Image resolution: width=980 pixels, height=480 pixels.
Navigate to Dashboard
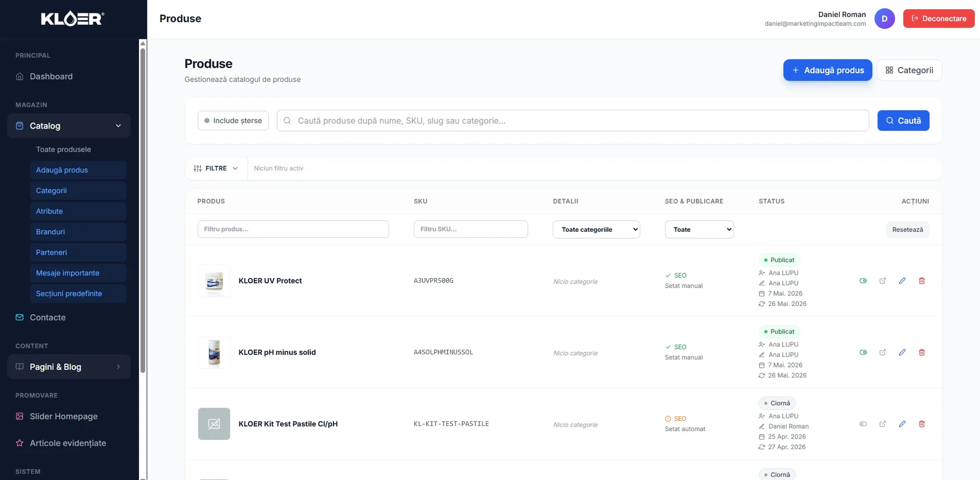[69, 76]
